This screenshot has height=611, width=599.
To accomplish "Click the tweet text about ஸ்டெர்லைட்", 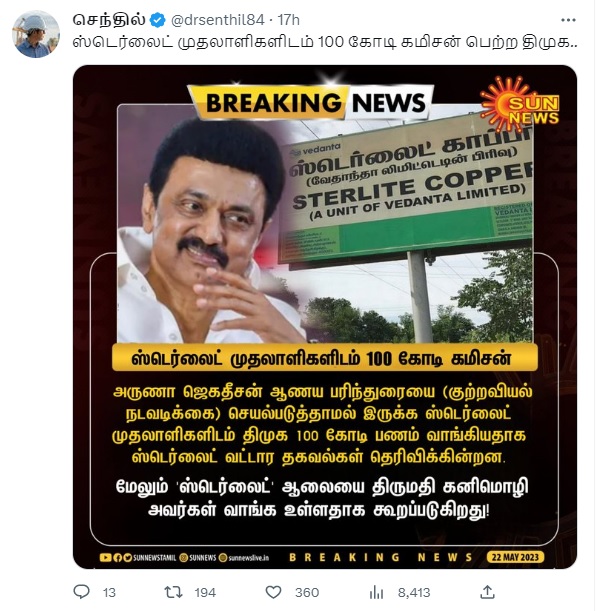I will click(x=325, y=42).
